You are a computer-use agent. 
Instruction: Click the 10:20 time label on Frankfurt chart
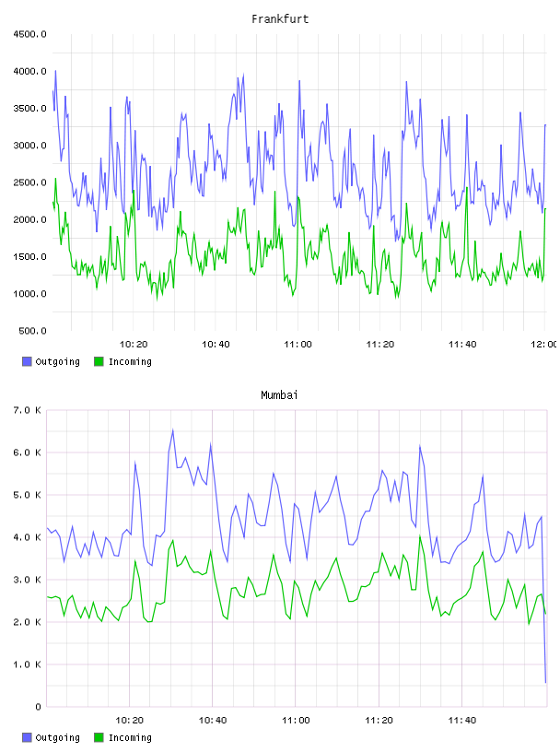pyautogui.click(x=134, y=345)
